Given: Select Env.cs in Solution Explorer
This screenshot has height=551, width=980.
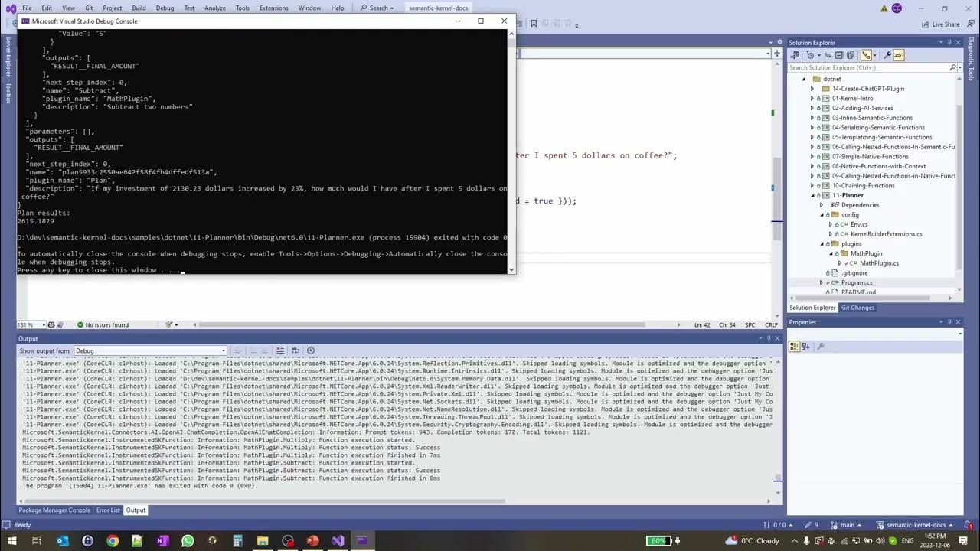Looking at the screenshot, I should click(x=859, y=224).
